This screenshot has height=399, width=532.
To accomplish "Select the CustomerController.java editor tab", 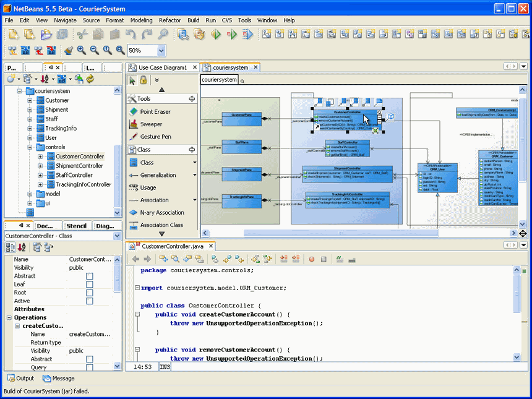I will pos(172,246).
